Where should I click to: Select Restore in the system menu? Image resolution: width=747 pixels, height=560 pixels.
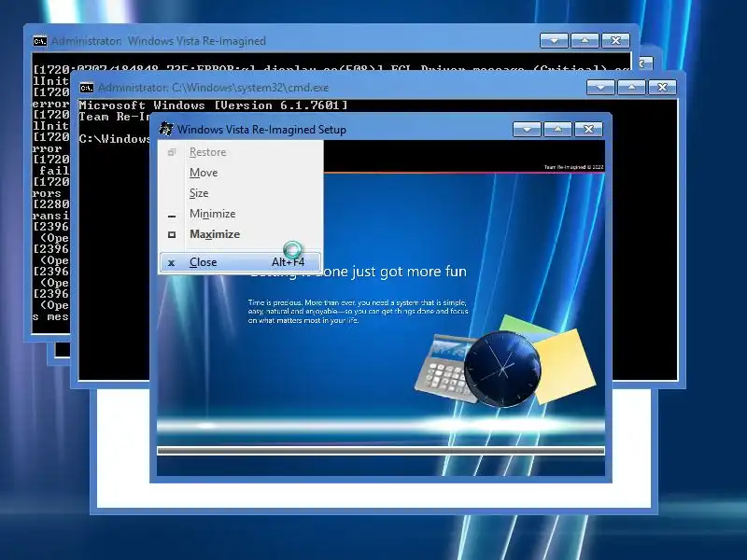pos(240,152)
